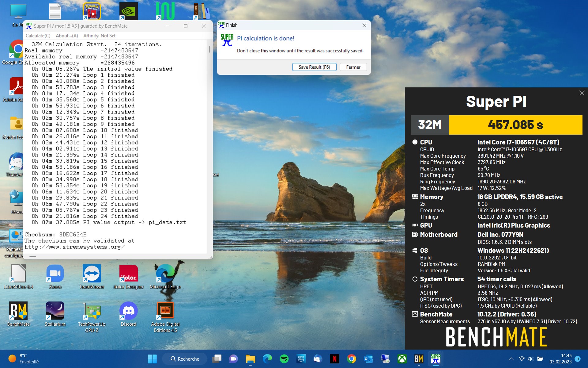Open the Calculate(C) menu in Super PI

point(38,36)
